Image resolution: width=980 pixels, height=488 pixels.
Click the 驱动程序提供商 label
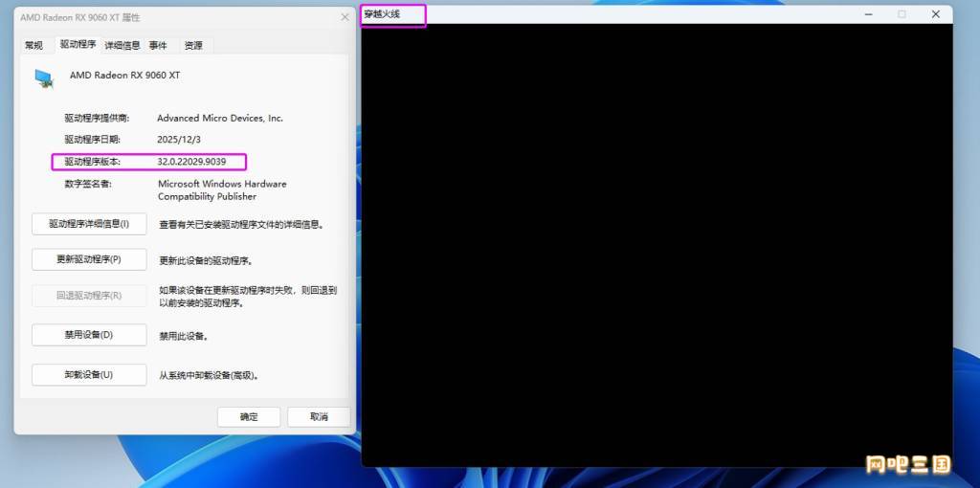click(x=97, y=118)
